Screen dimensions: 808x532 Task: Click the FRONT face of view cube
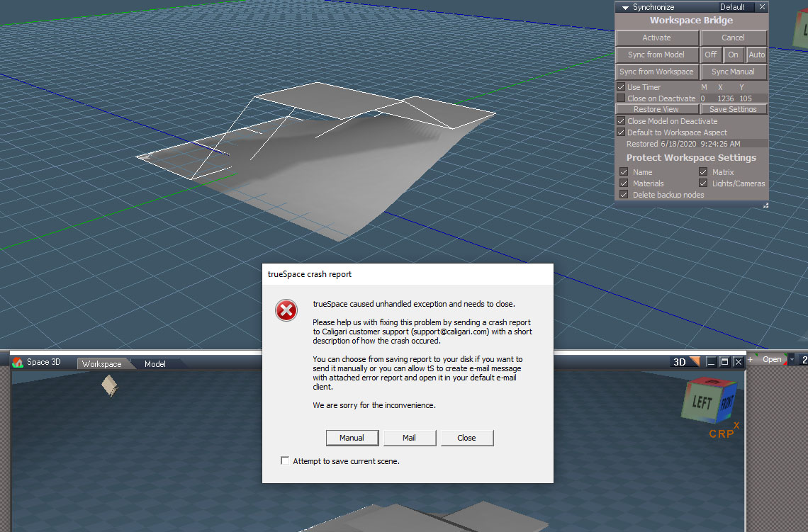pos(726,402)
